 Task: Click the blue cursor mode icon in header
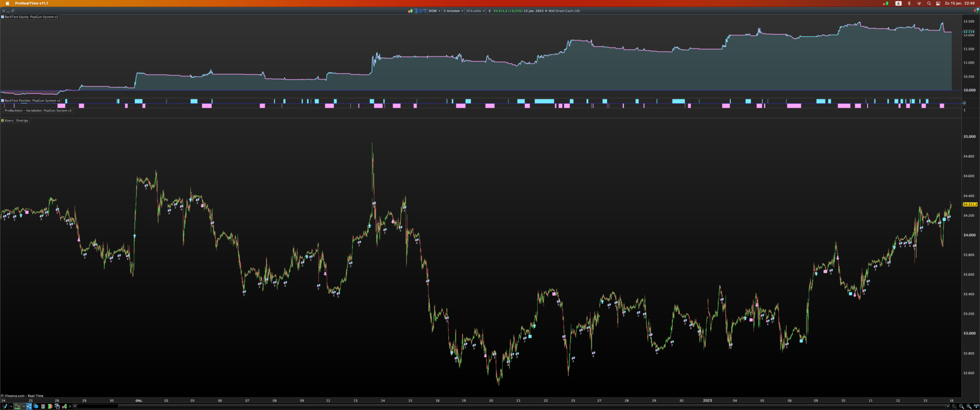point(425,11)
